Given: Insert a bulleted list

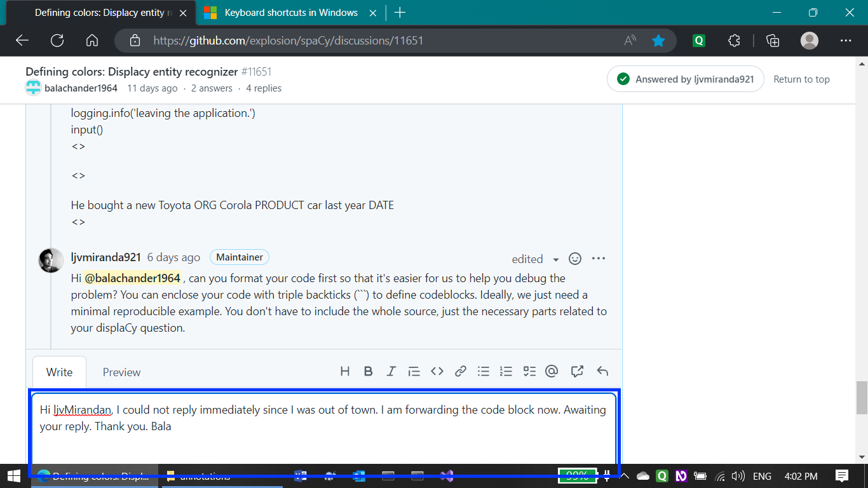Looking at the screenshot, I should click(484, 372).
